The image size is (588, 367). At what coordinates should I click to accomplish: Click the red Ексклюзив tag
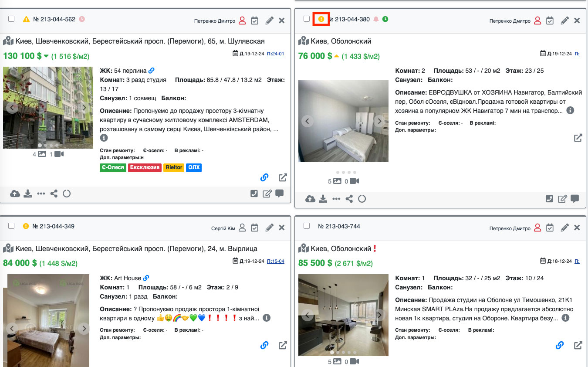tap(144, 167)
